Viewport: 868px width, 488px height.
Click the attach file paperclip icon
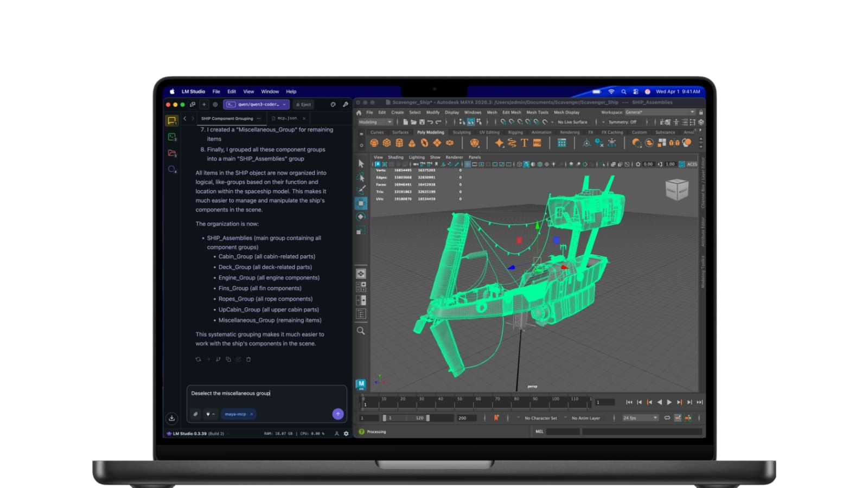coord(196,414)
